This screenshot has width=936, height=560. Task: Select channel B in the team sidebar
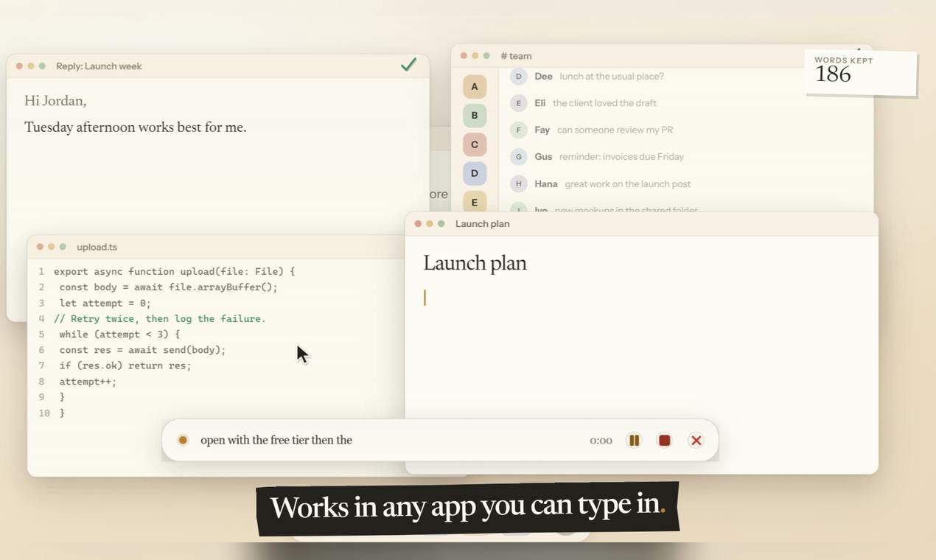point(475,115)
